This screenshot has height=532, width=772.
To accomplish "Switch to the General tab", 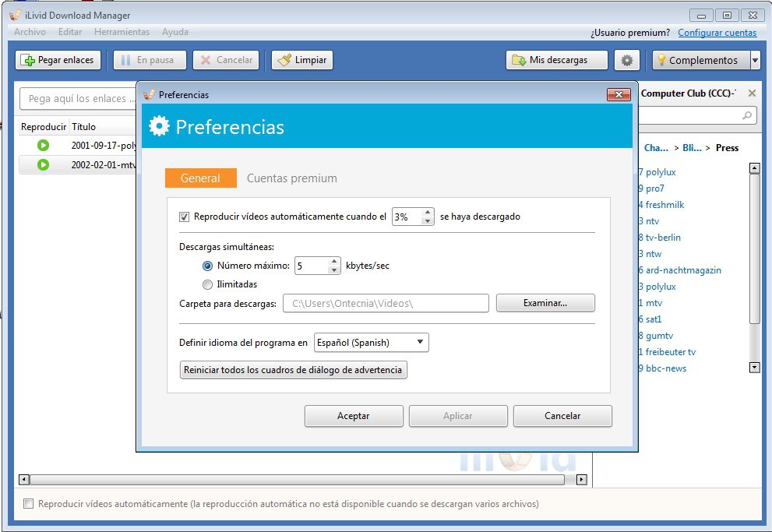I will 200,178.
